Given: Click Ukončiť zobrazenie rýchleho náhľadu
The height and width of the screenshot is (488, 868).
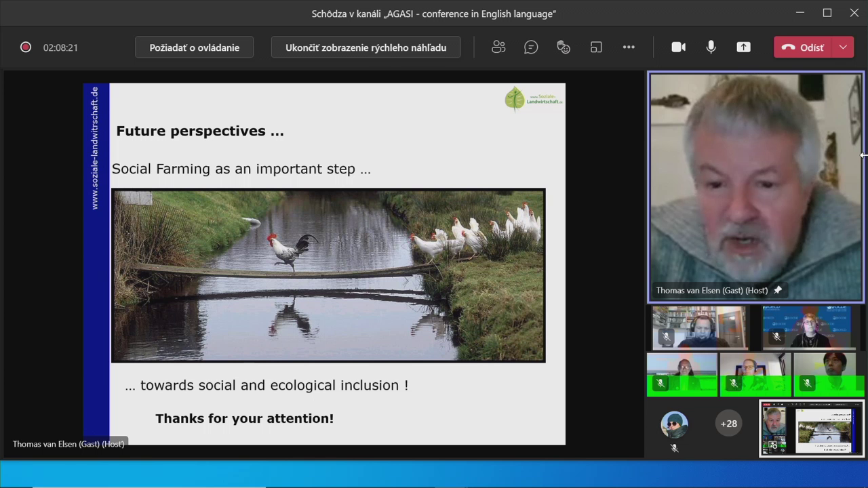Looking at the screenshot, I should coord(366,47).
